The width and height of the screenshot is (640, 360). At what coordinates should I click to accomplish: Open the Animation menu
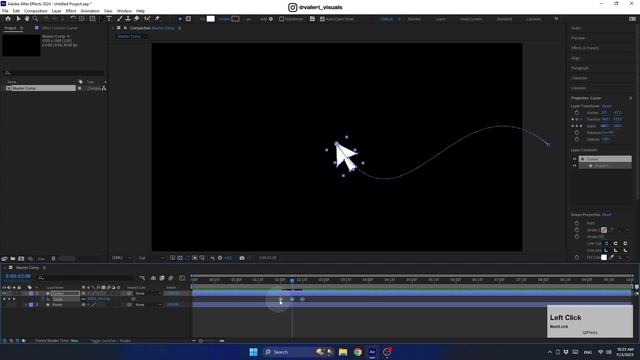click(90, 11)
